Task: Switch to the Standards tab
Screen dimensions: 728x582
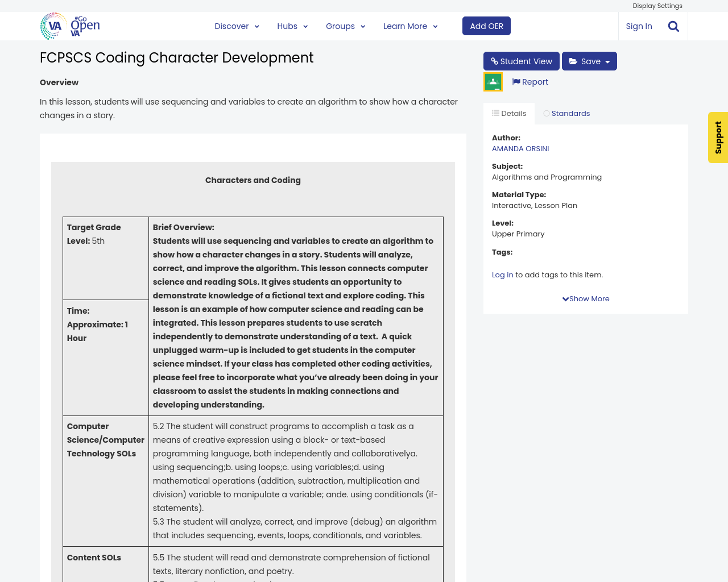Action: pyautogui.click(x=566, y=114)
